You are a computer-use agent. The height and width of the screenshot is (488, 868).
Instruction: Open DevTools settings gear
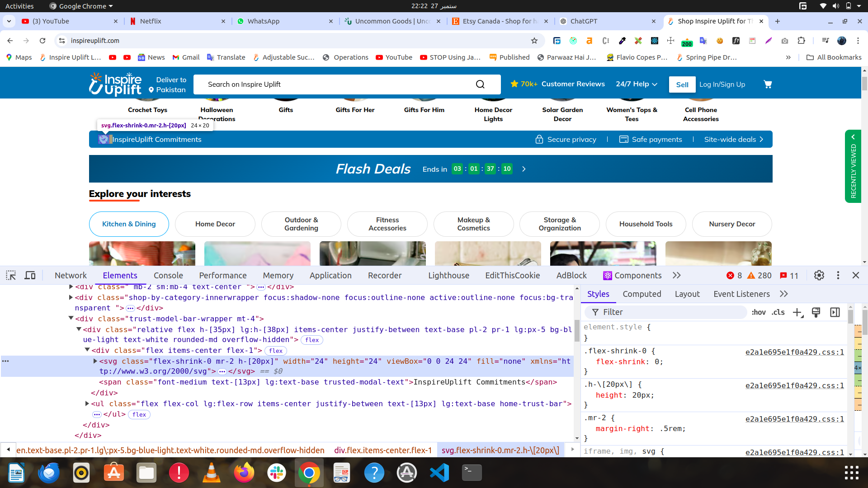819,276
